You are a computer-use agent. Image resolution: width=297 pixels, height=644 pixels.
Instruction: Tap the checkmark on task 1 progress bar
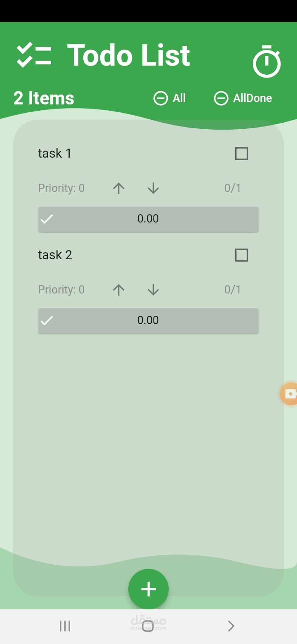(x=47, y=219)
